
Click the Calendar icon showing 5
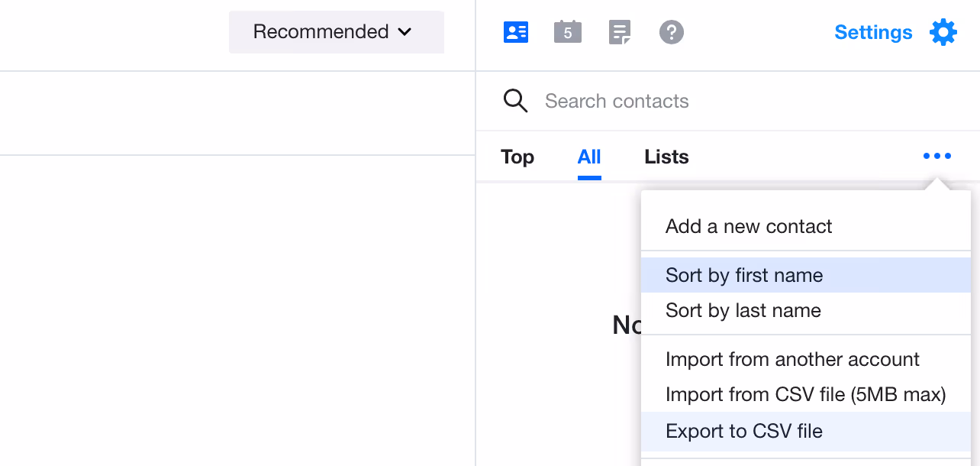pyautogui.click(x=568, y=32)
